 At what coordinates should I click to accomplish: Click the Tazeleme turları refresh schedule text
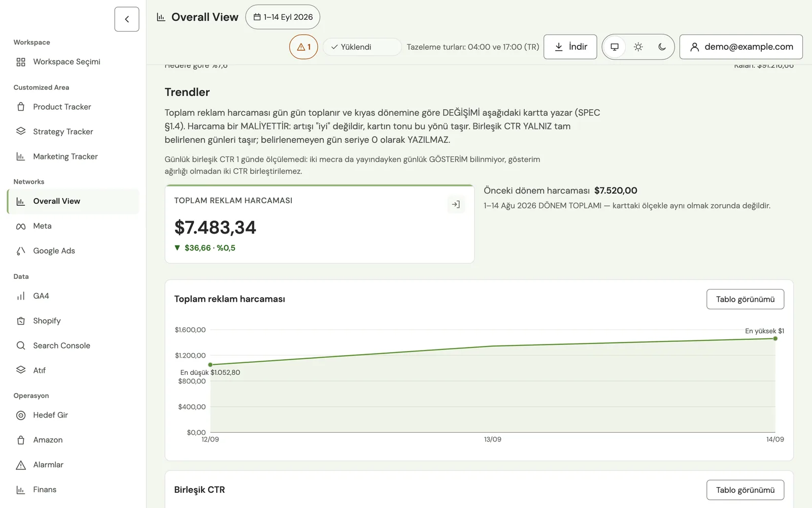[473, 47]
